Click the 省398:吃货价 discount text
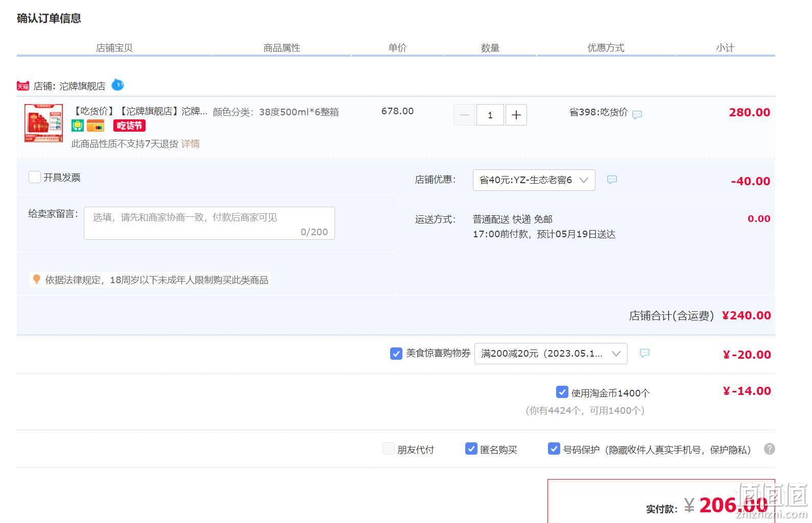Screen dimensions: 812x523 pyautogui.click(x=599, y=112)
